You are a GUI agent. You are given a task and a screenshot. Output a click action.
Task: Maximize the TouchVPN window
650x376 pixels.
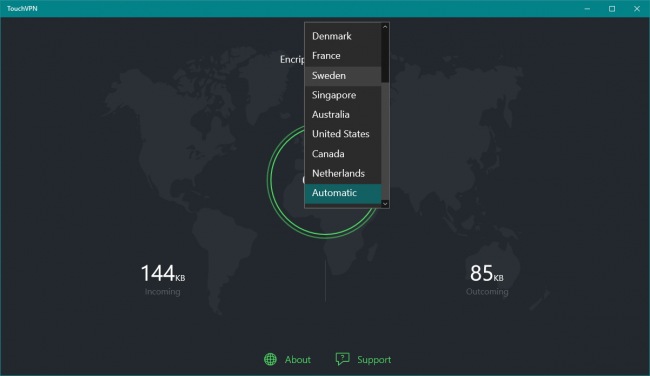[x=612, y=9]
